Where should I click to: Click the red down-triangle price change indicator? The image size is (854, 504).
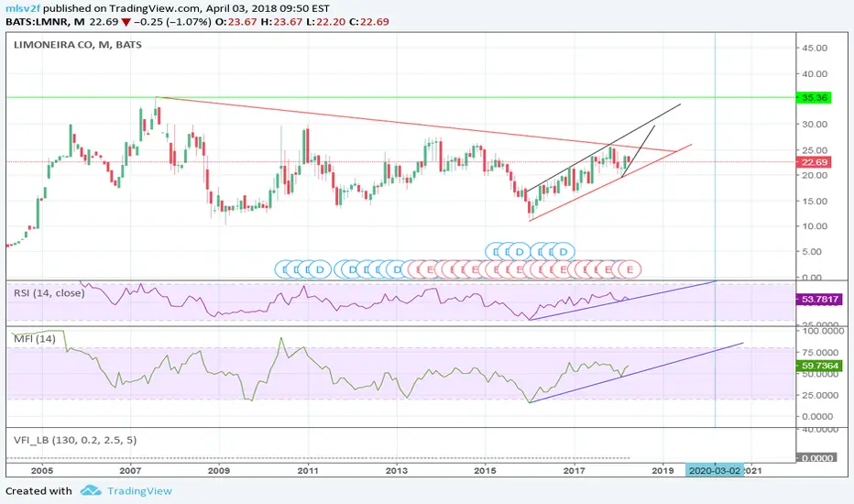[126, 22]
